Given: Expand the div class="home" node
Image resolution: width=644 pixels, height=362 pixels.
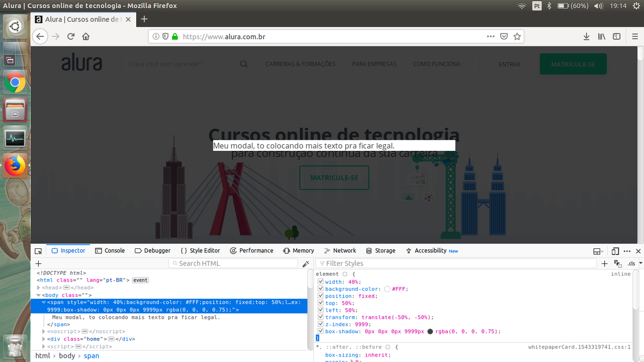Looking at the screenshot, I should pos(44,339).
